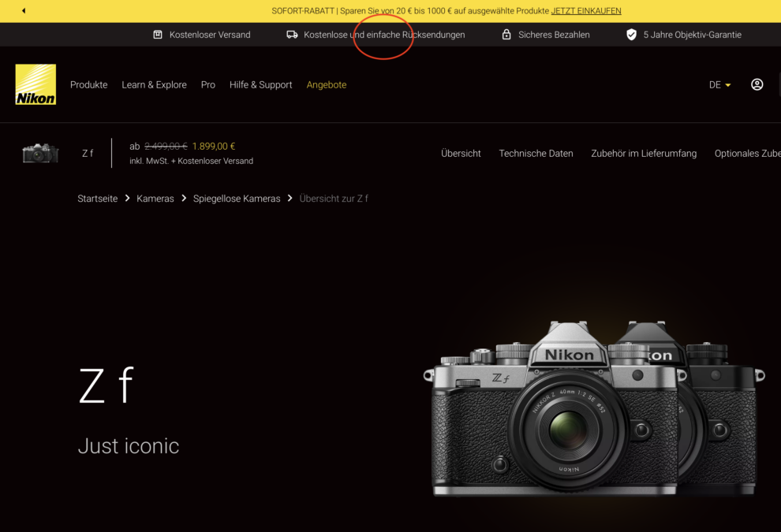This screenshot has height=532, width=781.
Task: Click the secure payment lock icon
Action: [x=506, y=35]
